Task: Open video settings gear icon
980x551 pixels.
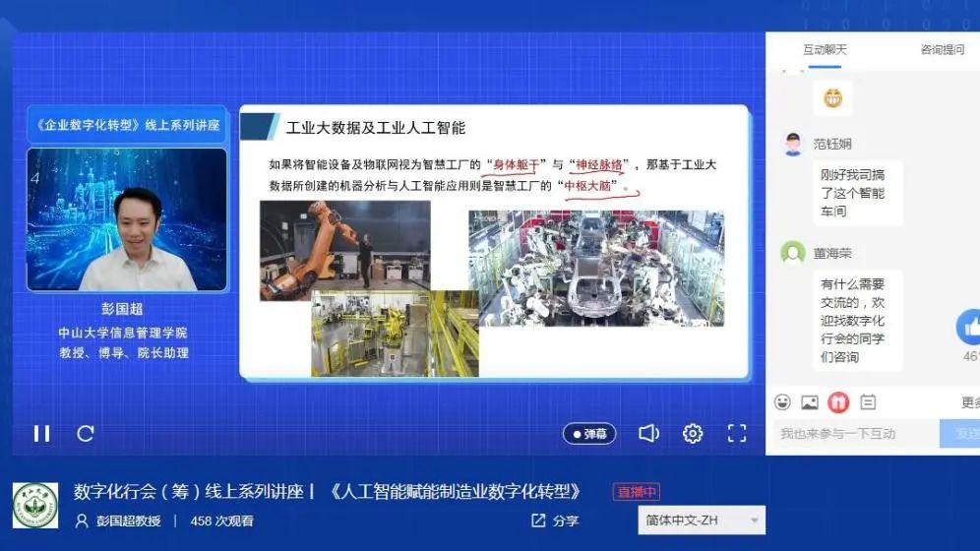Action: coord(693,434)
